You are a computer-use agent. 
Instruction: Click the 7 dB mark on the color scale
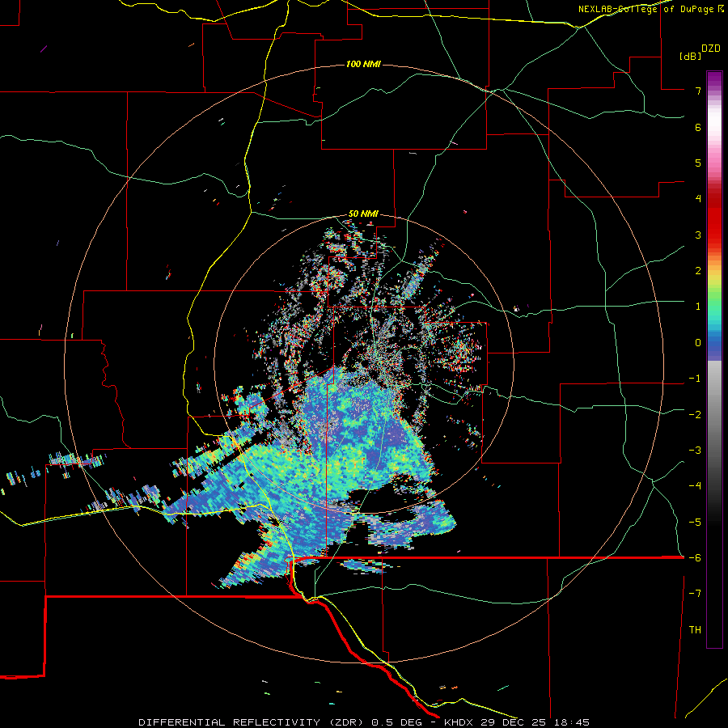coord(698,91)
